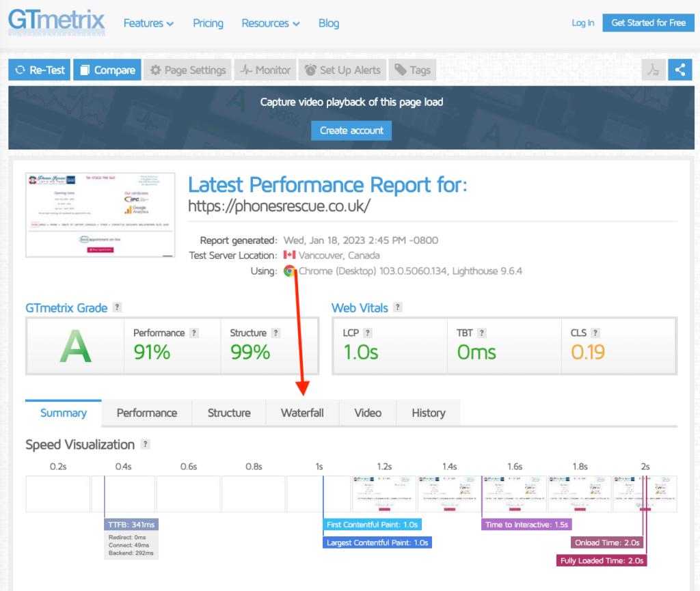
Task: Click the GTmetrix logo
Action: coord(57,22)
